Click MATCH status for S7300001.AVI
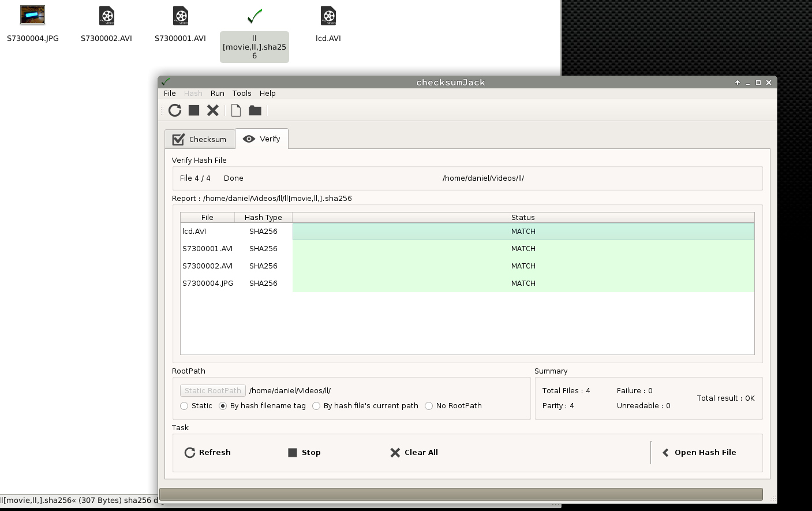812x511 pixels. point(523,249)
